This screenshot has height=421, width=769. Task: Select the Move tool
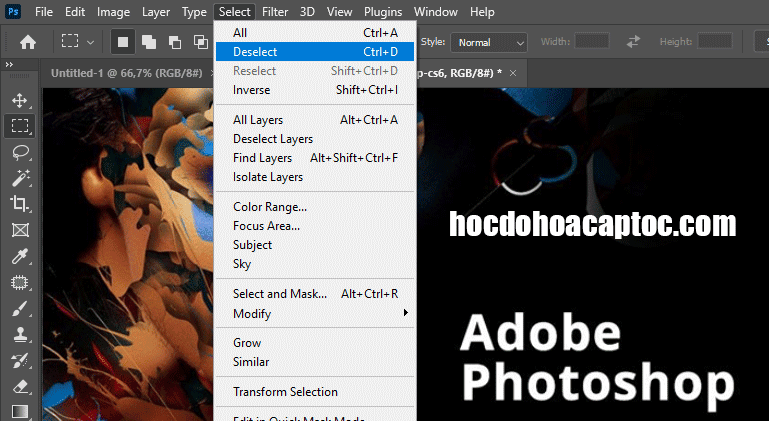(18, 100)
